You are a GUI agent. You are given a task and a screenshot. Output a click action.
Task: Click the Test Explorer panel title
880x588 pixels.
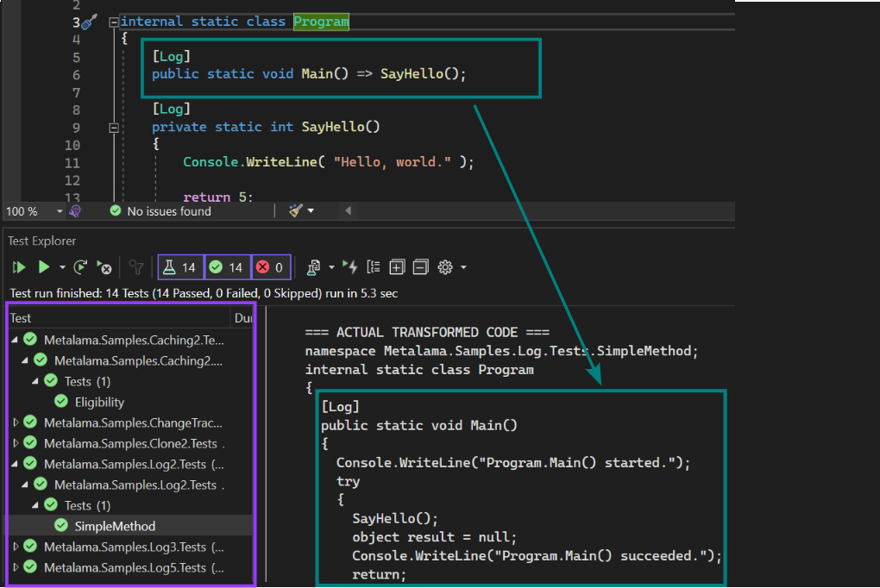(42, 241)
